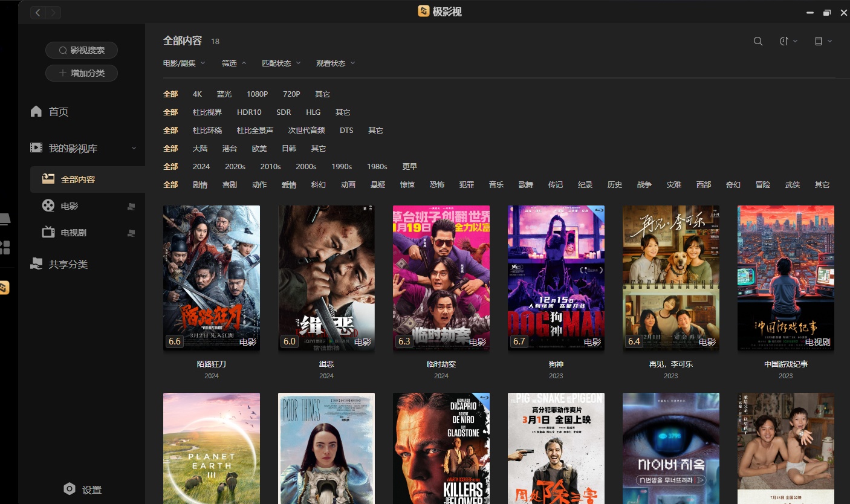Go forward with the right arrow
850x504 pixels.
[x=53, y=12]
